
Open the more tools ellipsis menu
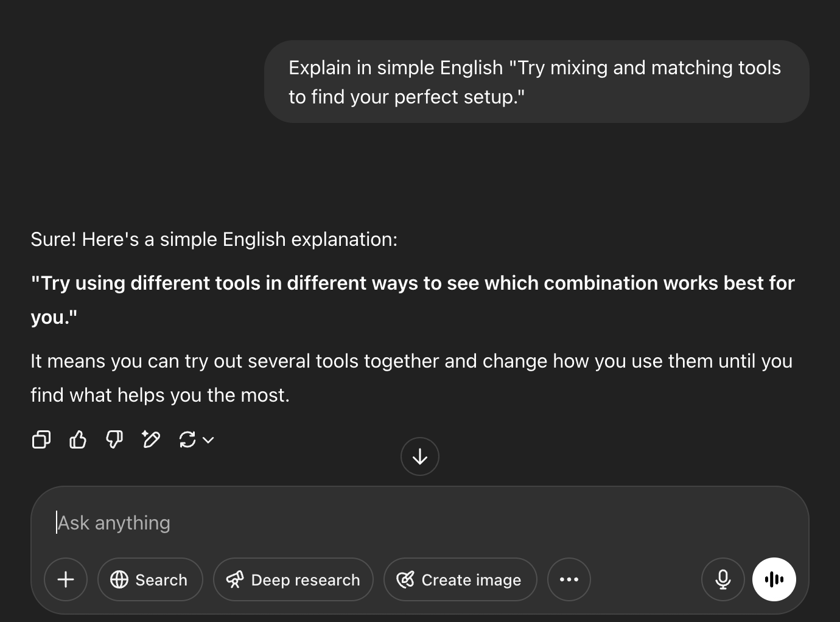(x=569, y=579)
